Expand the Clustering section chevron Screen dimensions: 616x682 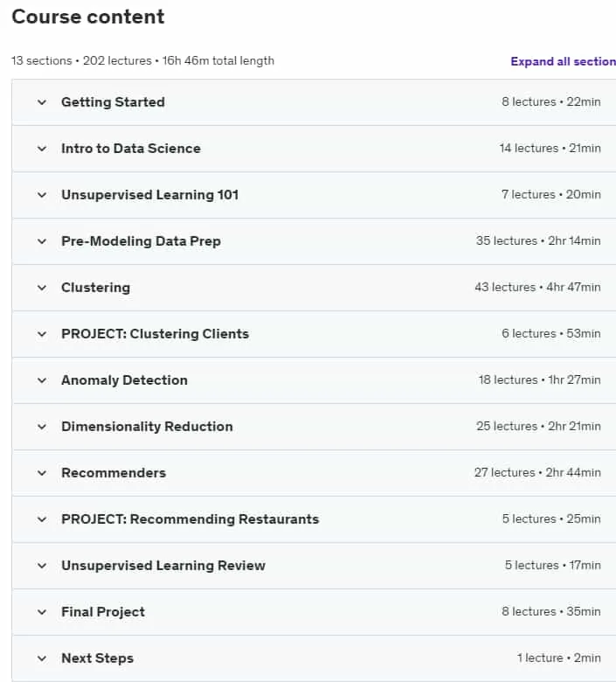(42, 288)
